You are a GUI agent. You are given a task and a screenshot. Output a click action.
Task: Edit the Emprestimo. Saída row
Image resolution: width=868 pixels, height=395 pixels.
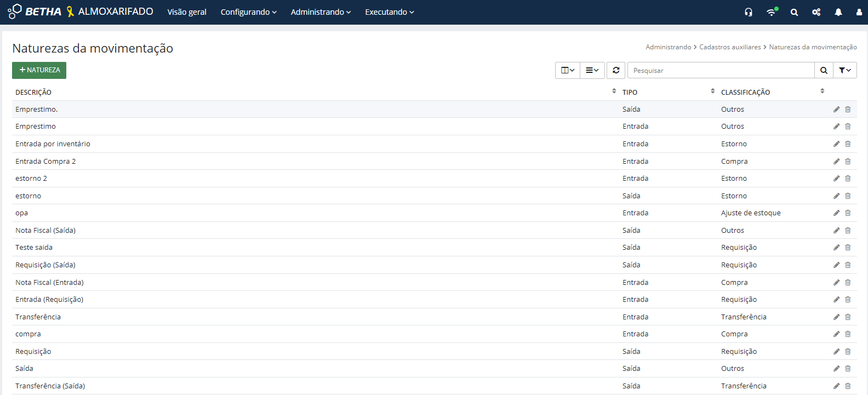click(x=837, y=110)
